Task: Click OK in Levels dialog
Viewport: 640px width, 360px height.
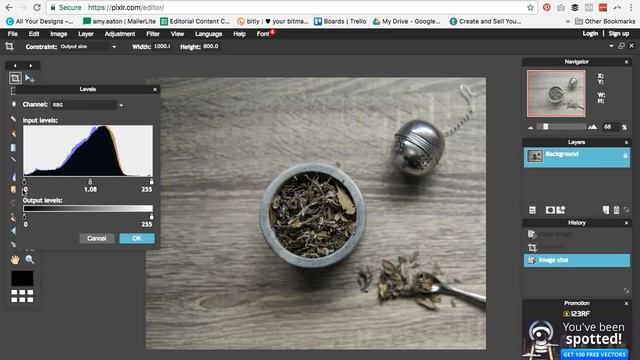Action: pyautogui.click(x=137, y=238)
